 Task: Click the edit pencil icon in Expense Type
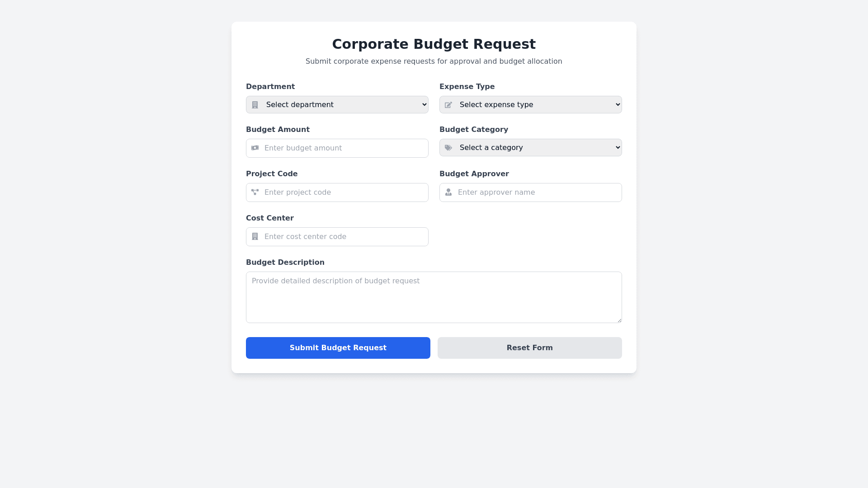(x=448, y=105)
